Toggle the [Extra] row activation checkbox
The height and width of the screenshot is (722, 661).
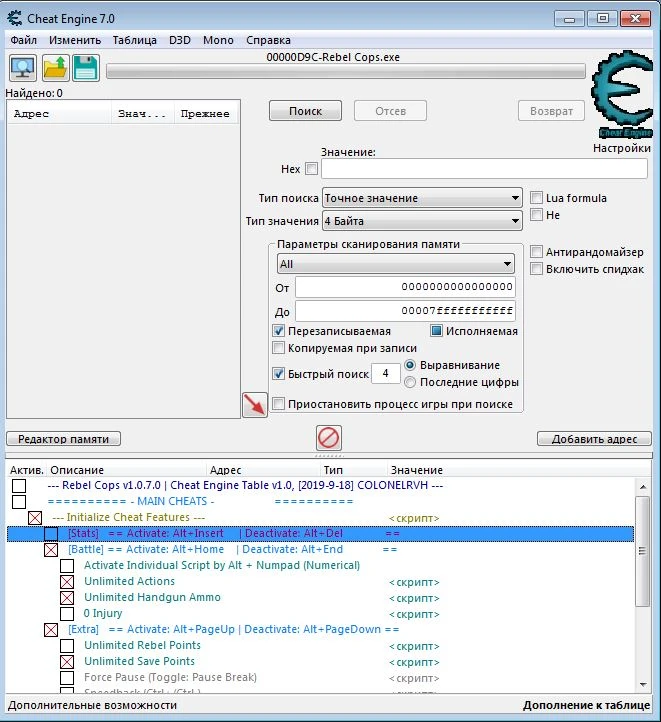coord(51,629)
